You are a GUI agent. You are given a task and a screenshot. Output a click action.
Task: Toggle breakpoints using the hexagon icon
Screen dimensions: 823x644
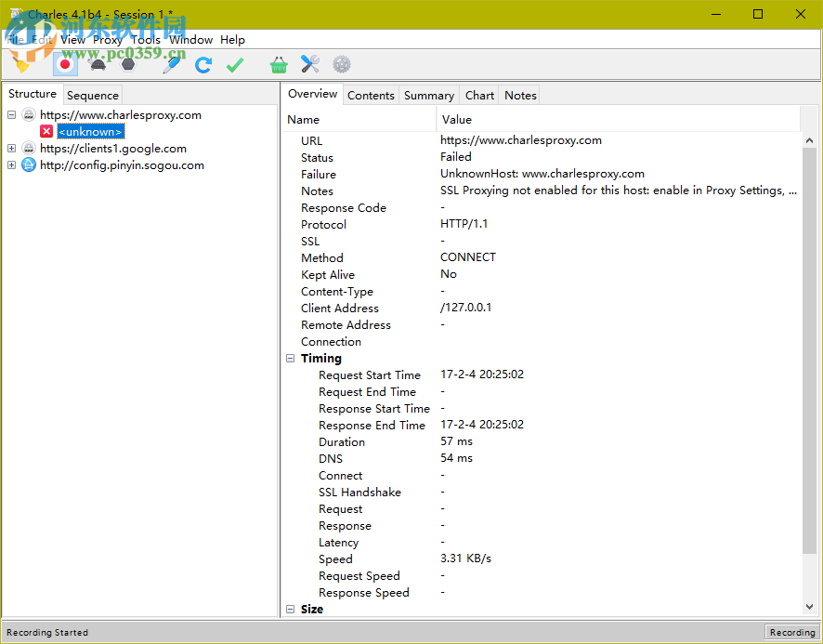(126, 64)
